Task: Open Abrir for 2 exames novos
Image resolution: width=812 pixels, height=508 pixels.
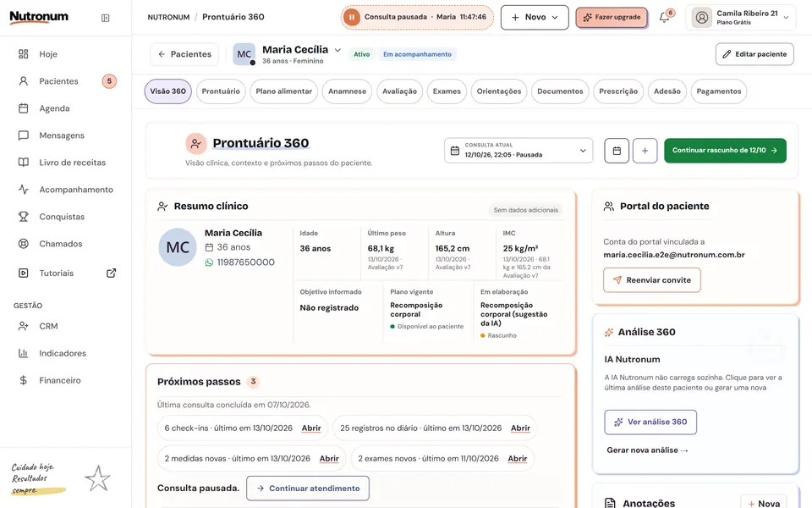Action: [518, 458]
